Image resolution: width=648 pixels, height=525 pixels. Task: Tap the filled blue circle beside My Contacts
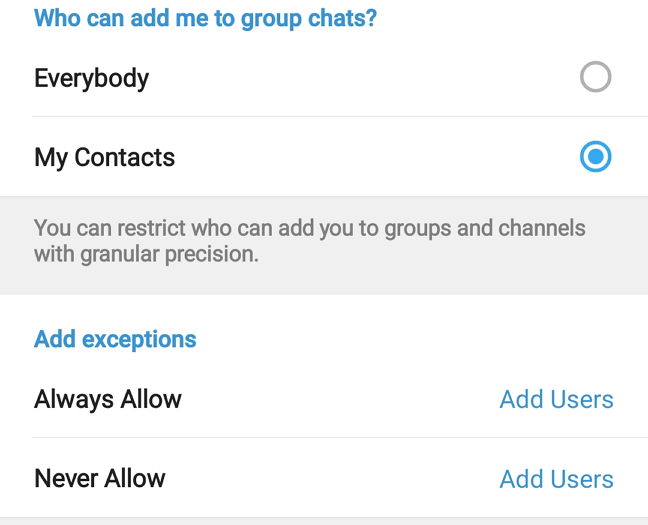(595, 157)
